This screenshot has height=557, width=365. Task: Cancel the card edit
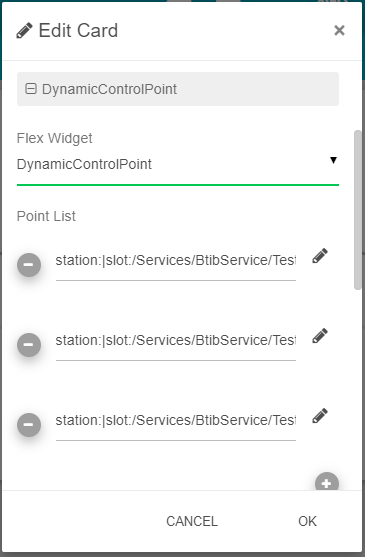(192, 521)
